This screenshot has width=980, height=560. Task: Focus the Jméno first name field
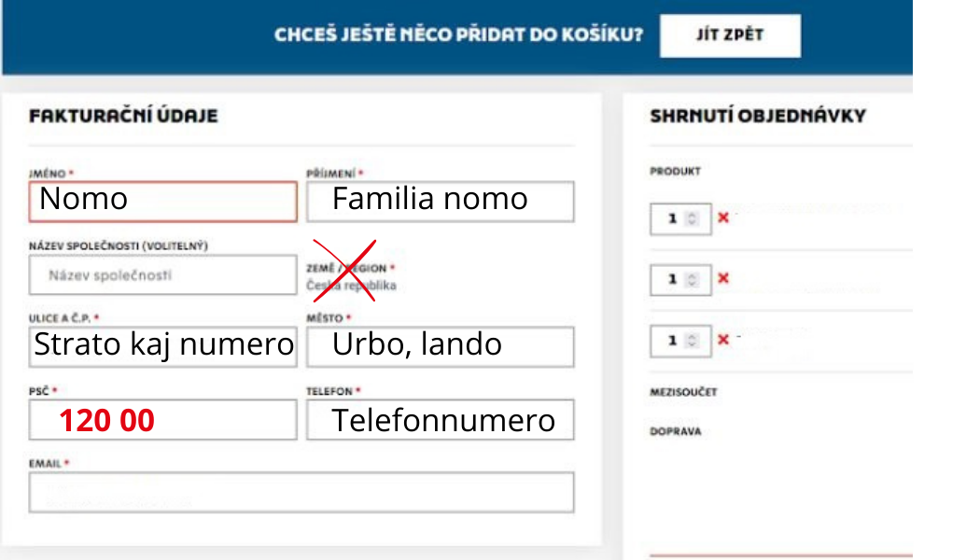coord(162,201)
